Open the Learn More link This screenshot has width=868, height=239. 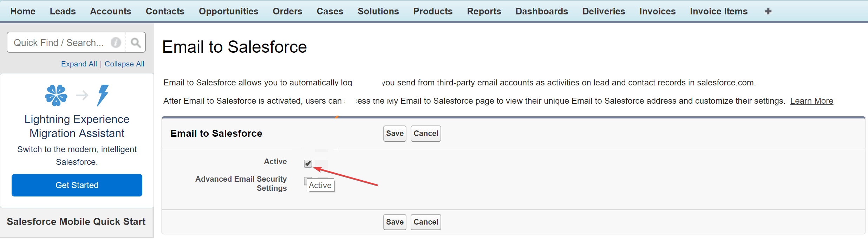811,101
